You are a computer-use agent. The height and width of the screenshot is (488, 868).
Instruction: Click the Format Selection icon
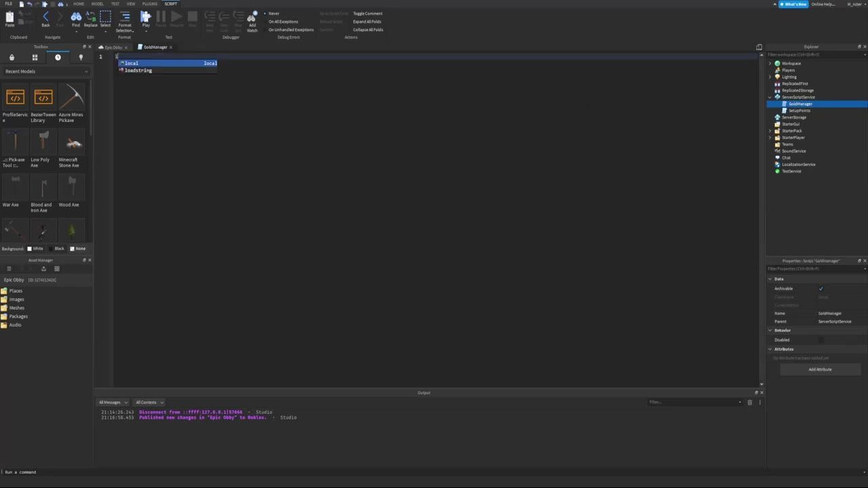click(125, 17)
